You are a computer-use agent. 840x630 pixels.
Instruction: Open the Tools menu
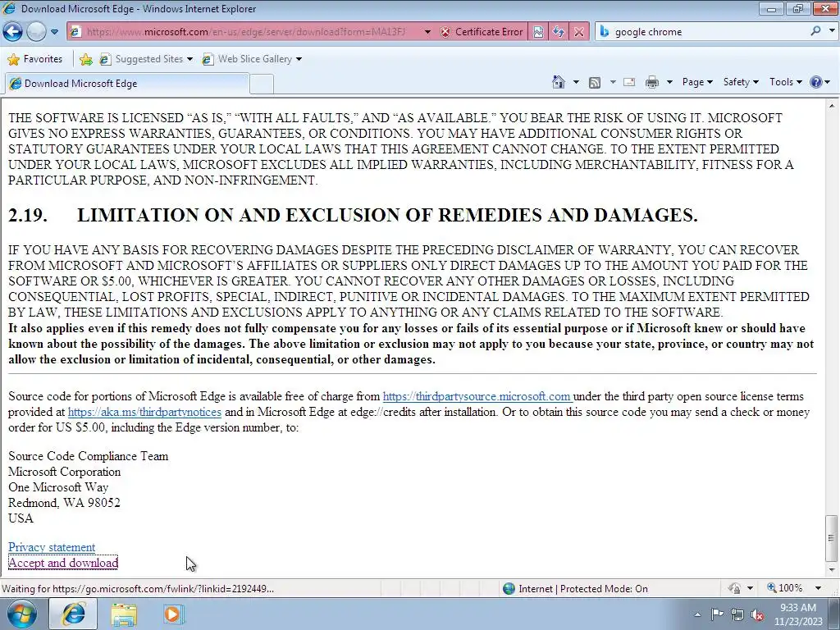tap(785, 82)
